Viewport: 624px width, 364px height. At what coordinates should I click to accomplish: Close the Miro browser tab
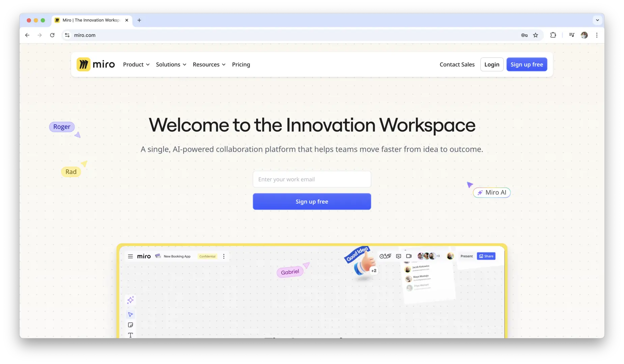tap(127, 20)
